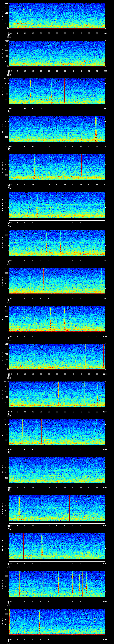Click the 20:05:00 start time label
Image resolution: width=114 pixels, height=644 pixels.
9,184
